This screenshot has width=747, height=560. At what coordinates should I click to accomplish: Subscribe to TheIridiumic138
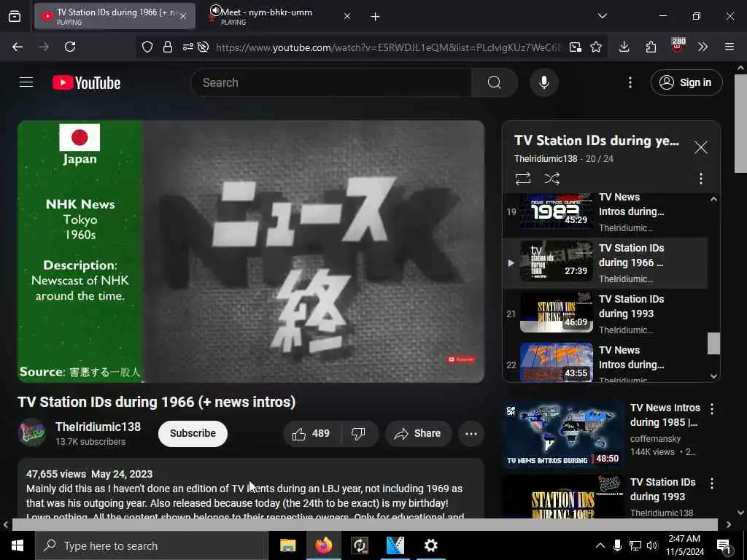click(193, 433)
